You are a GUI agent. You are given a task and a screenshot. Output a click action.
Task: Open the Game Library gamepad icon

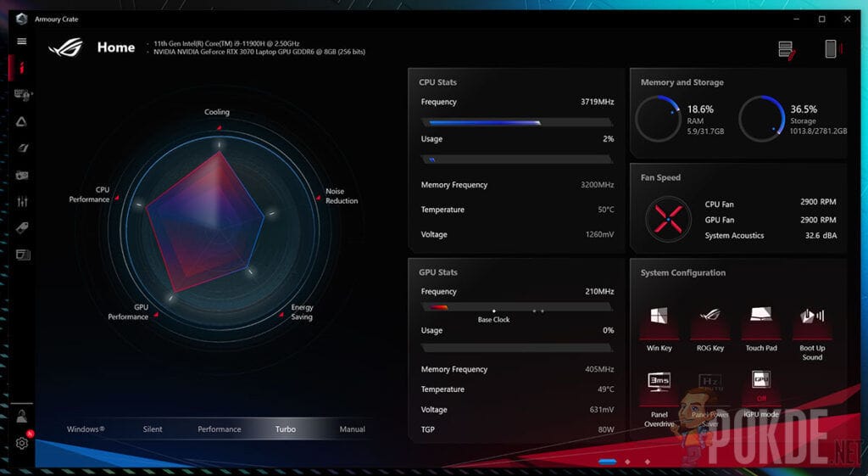click(x=21, y=175)
